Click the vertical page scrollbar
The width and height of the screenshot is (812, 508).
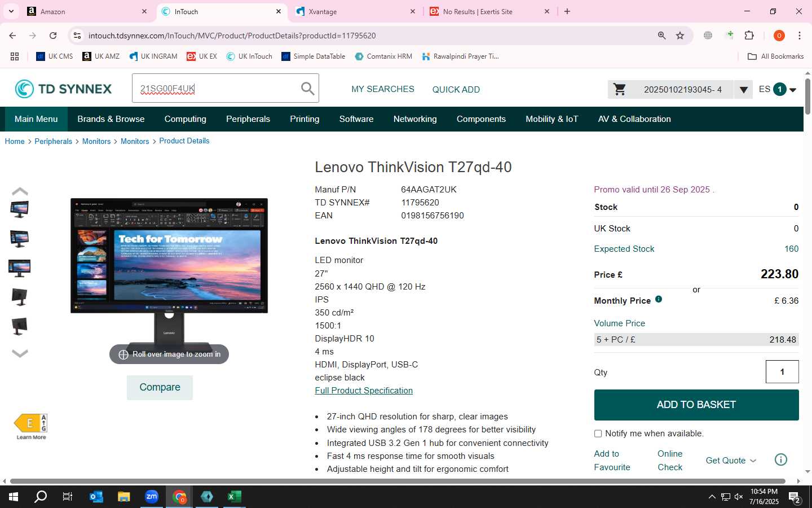tap(807, 96)
